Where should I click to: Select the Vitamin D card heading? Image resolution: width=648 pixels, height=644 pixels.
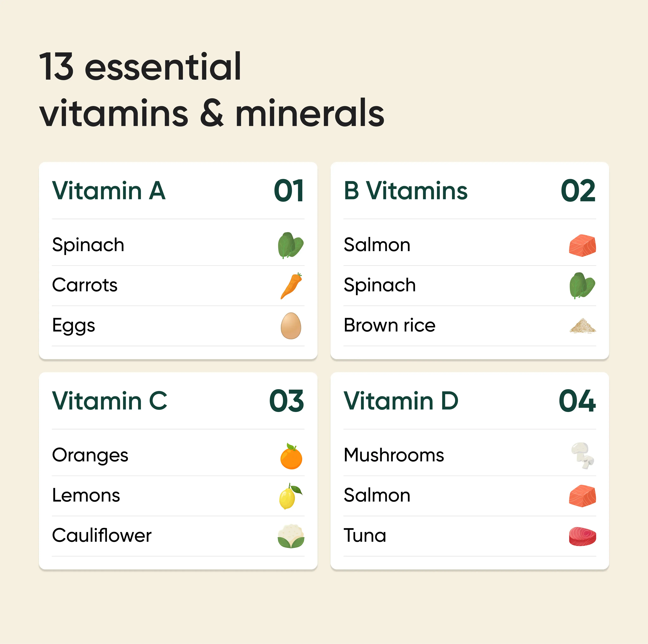click(401, 401)
